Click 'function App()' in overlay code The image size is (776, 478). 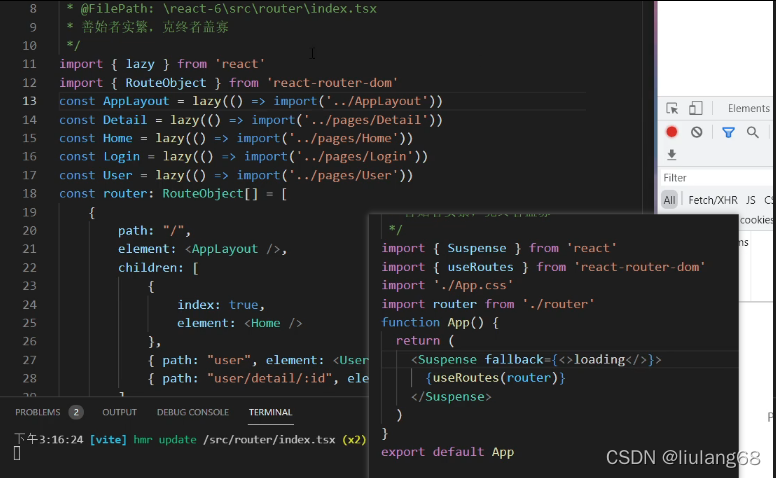tap(433, 323)
